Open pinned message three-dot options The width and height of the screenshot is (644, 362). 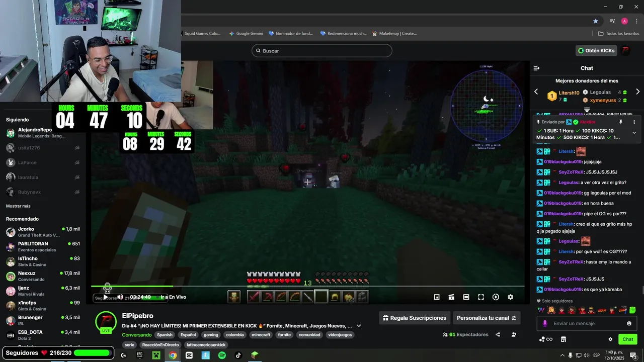pyautogui.click(x=634, y=122)
